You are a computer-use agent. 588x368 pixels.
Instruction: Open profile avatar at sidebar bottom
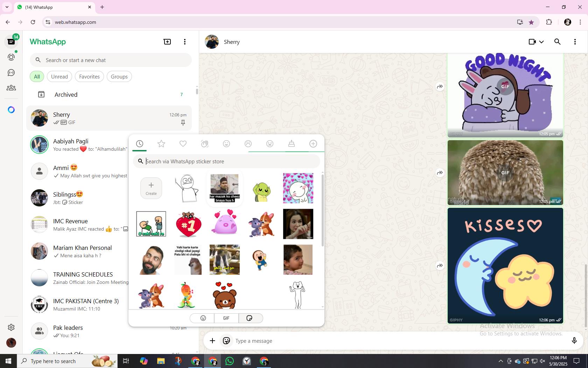click(x=11, y=343)
